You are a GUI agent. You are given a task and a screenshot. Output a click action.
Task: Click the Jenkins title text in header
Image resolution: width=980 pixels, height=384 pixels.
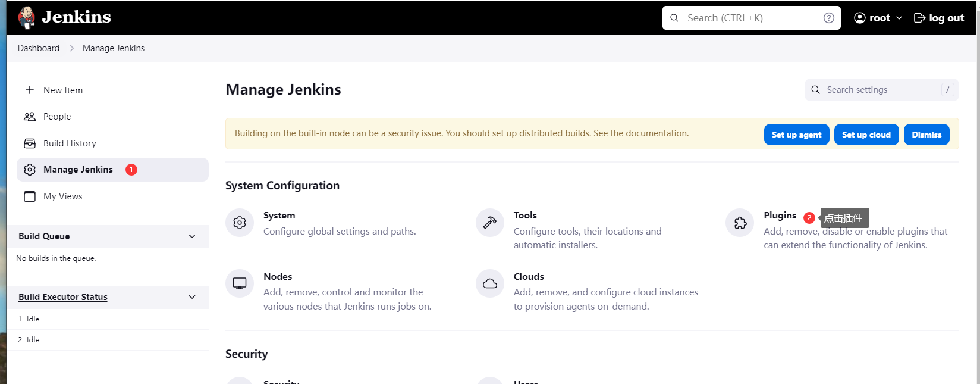point(76,17)
